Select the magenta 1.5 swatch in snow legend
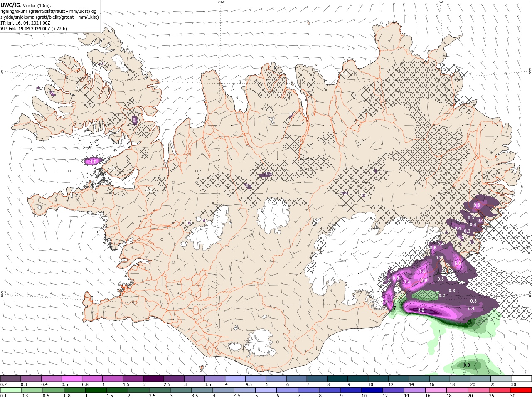The width and height of the screenshot is (532, 399). [133, 379]
